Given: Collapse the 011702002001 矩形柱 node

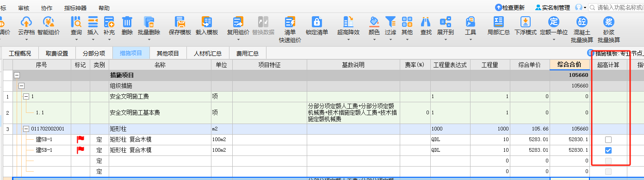Looking at the screenshot, I should point(26,129).
